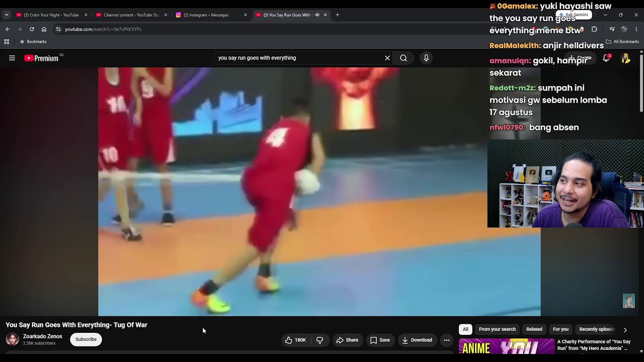Mute the You Say Run tab audio
This screenshot has width=644, height=362.
coord(317,15)
